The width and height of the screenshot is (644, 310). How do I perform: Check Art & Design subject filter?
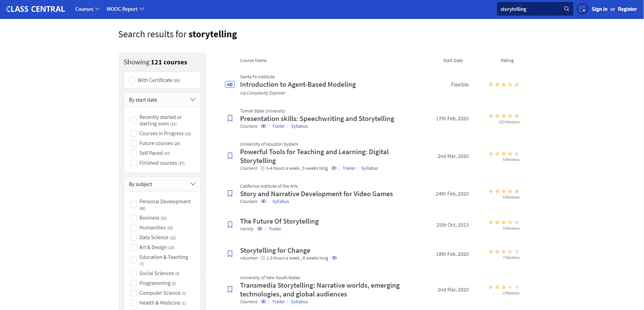[134, 247]
